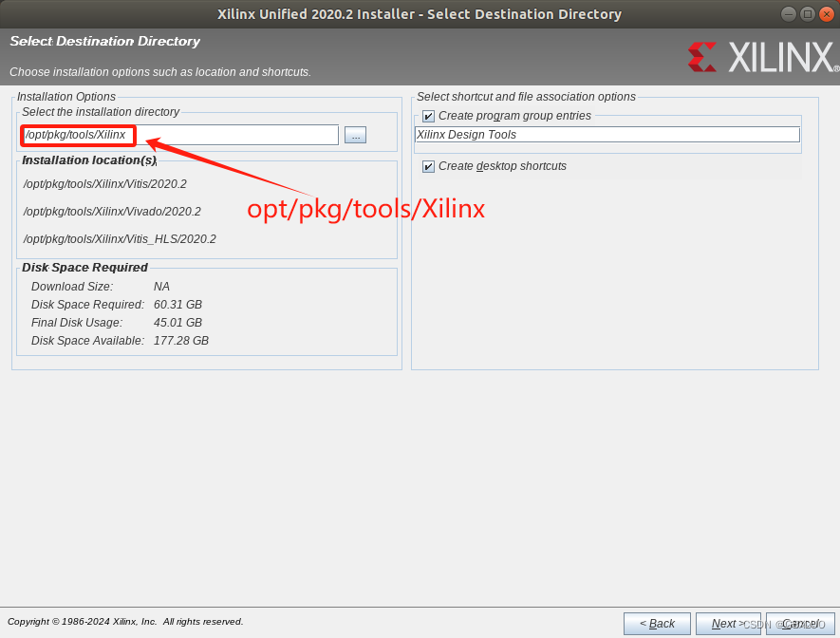Click the installation directory input field
The height and width of the screenshot is (638, 840).
(180, 135)
